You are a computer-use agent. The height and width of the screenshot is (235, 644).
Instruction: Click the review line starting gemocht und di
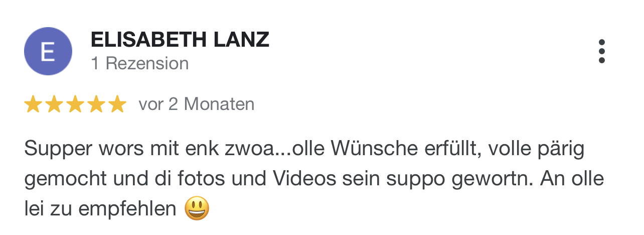(x=314, y=179)
